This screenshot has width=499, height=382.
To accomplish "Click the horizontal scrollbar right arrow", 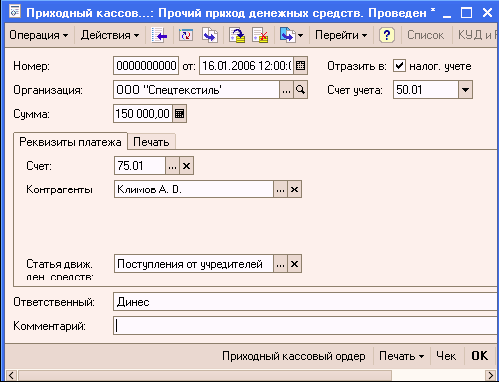I will point(490,375).
